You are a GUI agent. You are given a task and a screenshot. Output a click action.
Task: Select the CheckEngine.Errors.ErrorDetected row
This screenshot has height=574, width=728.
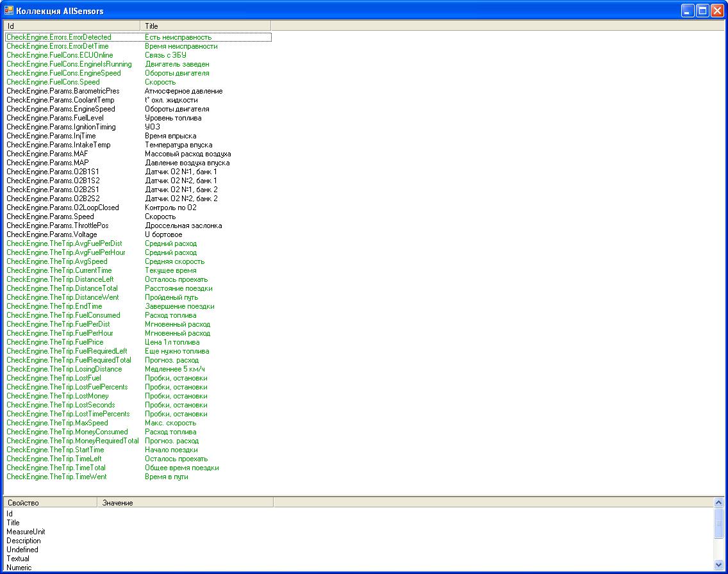59,37
